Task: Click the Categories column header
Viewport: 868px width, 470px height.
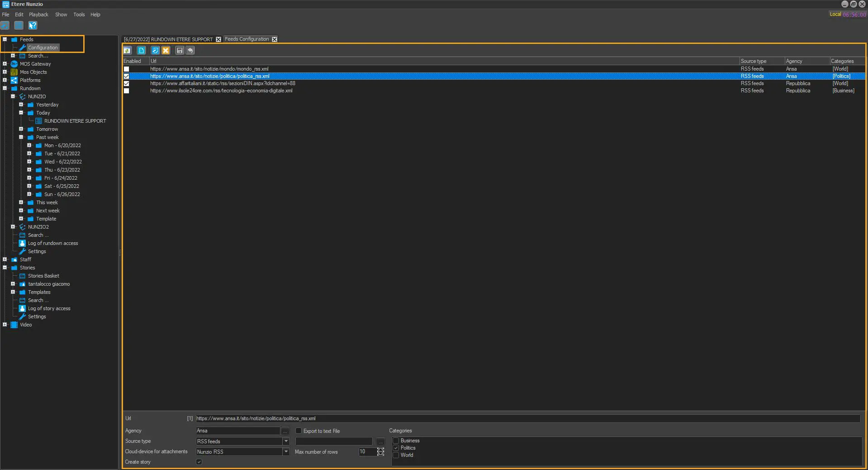Action: pos(842,61)
